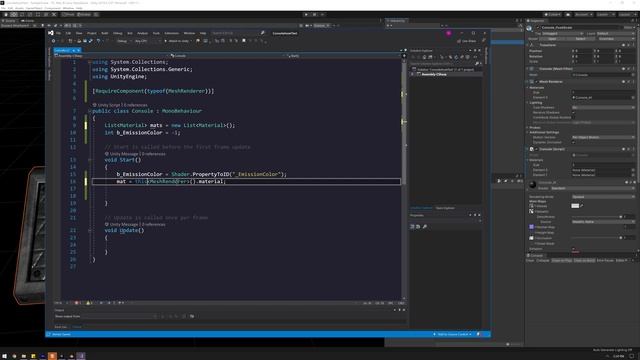Open the Cast Shadows dropdown
The height and width of the screenshot is (360, 640).
pos(603,107)
